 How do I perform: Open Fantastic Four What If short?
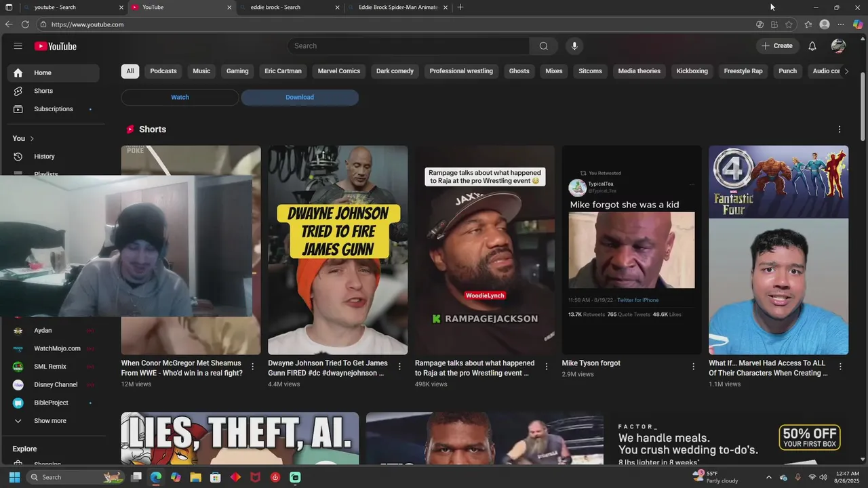point(778,250)
